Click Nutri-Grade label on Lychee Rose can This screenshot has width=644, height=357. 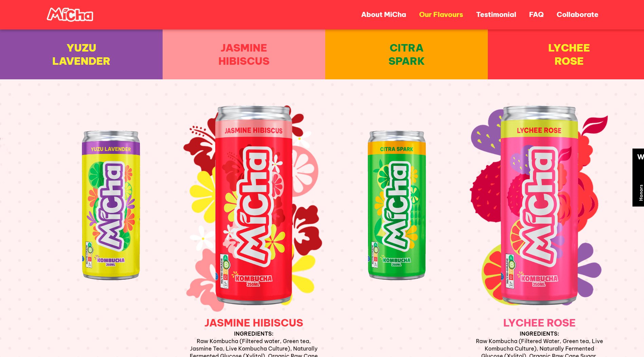(x=510, y=271)
